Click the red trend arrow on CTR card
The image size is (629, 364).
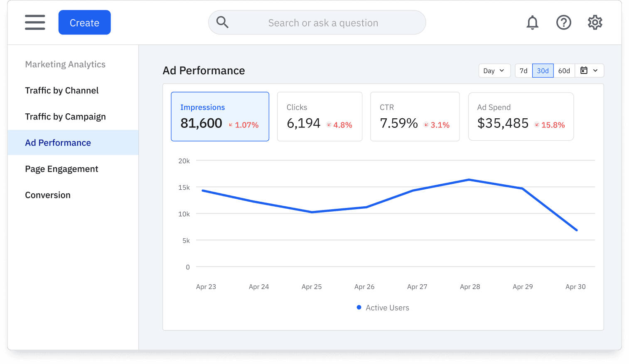coord(426,125)
